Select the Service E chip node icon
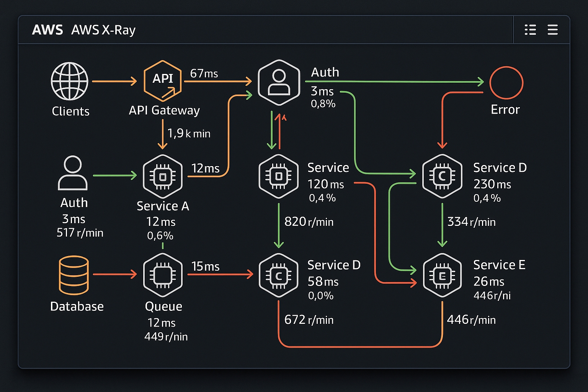Viewport: 588px width, 392px height. click(x=443, y=275)
